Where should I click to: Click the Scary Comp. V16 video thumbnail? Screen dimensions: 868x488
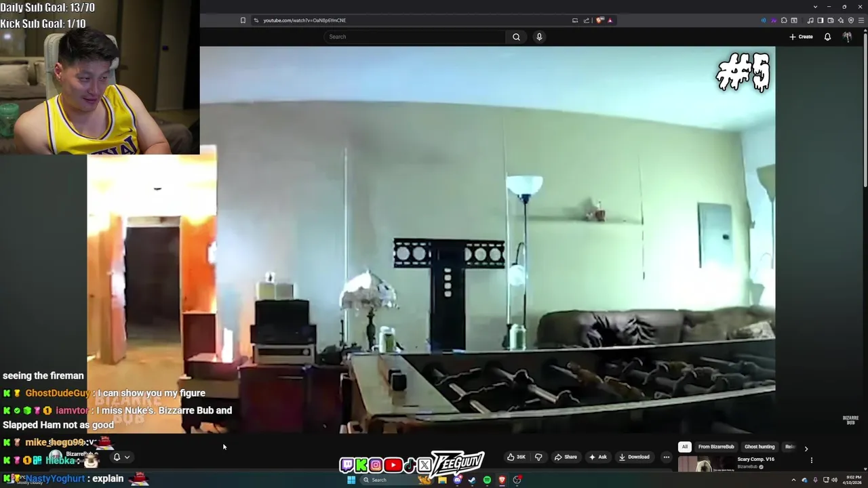click(705, 464)
